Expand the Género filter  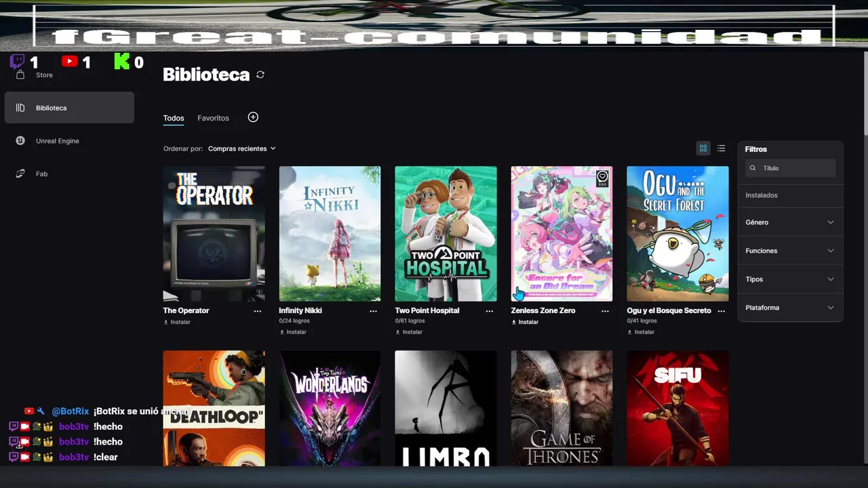(790, 222)
